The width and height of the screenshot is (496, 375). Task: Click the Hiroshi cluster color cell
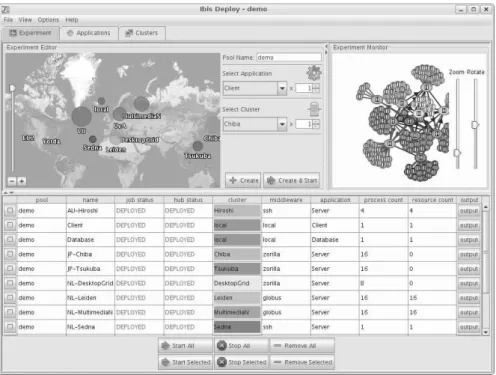click(x=237, y=211)
